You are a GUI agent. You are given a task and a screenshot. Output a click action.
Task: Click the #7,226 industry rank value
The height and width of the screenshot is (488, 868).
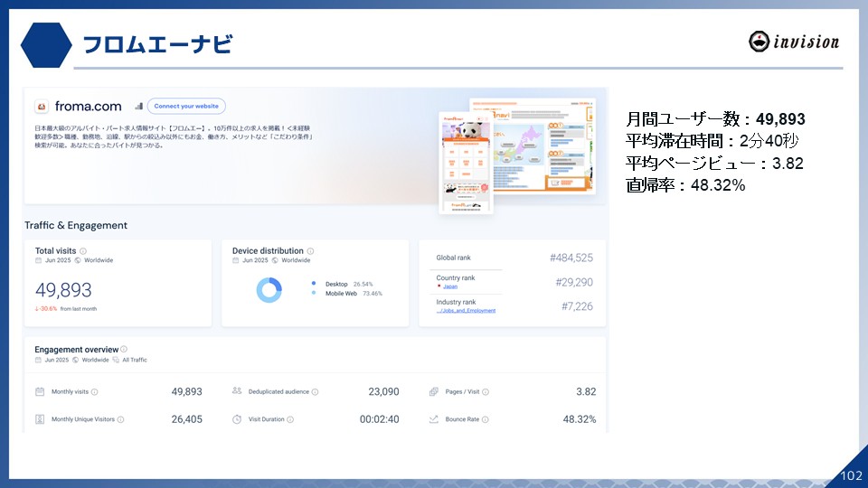tap(578, 306)
